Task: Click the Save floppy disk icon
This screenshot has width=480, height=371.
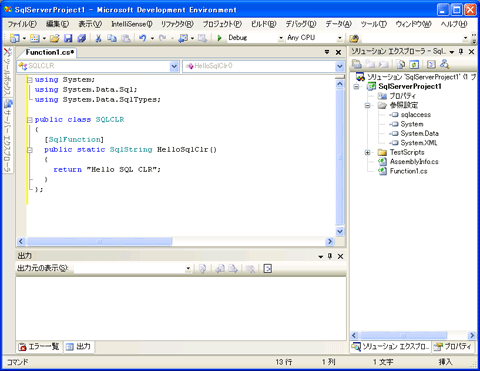Action: click(x=68, y=38)
